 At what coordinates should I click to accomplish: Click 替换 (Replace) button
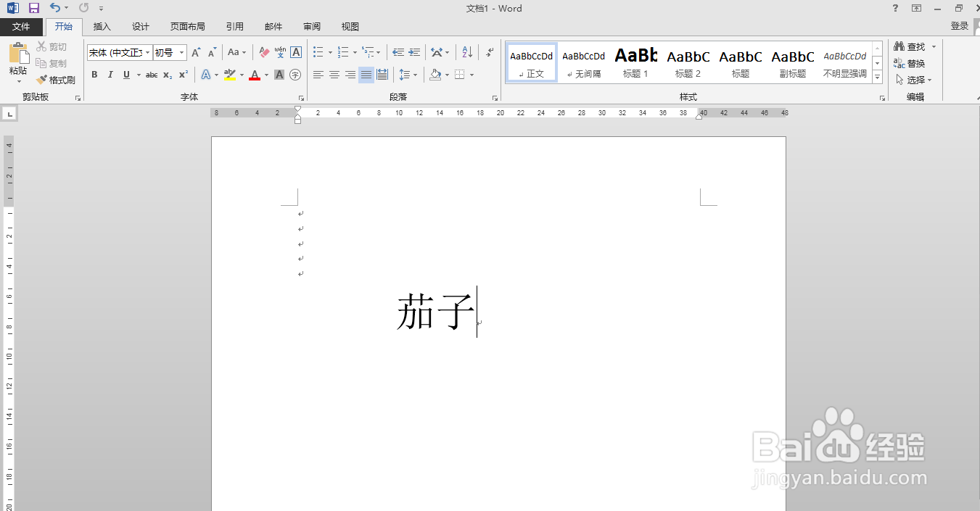(x=910, y=64)
